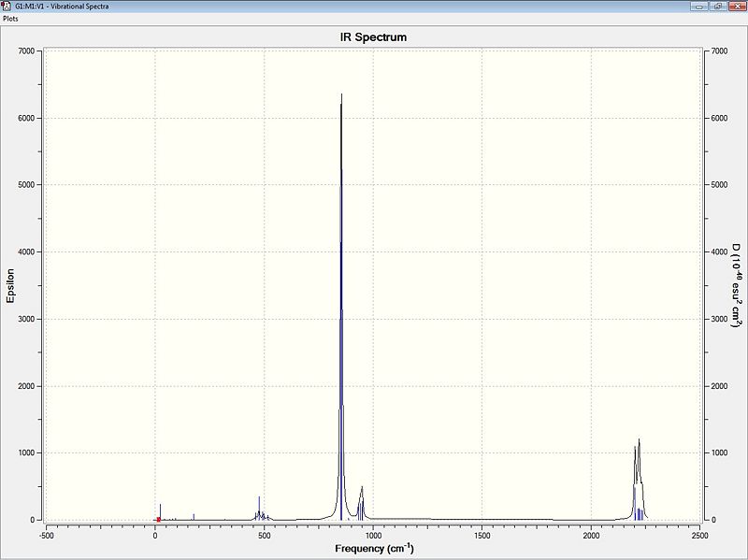Click the x-axis tick label 2500
The image size is (748, 560).
(x=700, y=535)
